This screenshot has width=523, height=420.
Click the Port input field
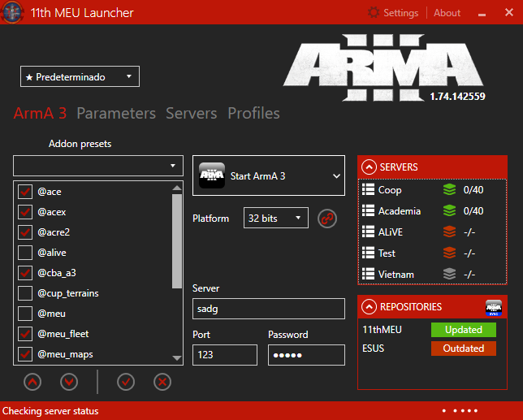pos(225,355)
